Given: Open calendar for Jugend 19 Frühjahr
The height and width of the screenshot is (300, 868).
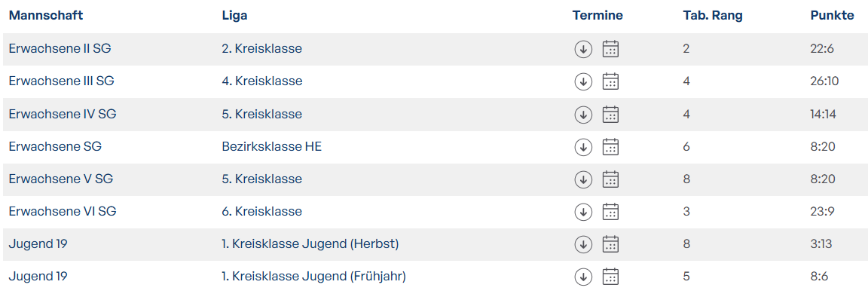Looking at the screenshot, I should [x=610, y=276].
